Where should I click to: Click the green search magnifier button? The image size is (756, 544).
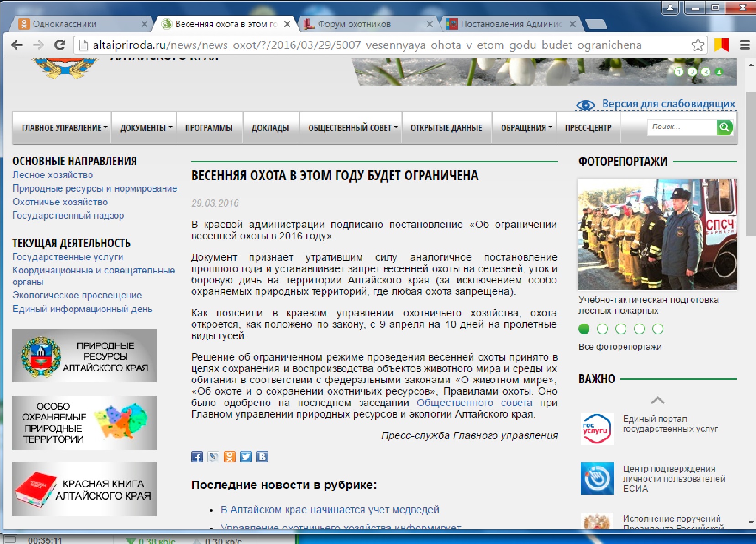tap(724, 127)
